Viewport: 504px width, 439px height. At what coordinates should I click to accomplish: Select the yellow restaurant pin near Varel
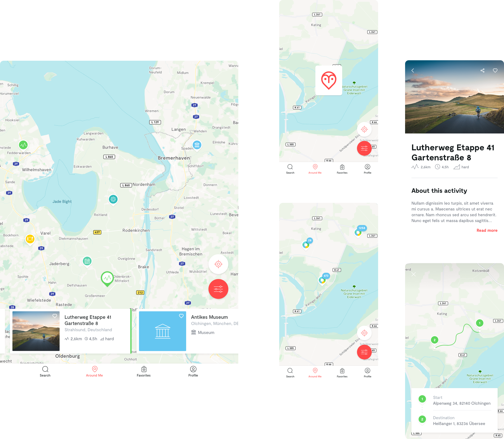point(30,239)
